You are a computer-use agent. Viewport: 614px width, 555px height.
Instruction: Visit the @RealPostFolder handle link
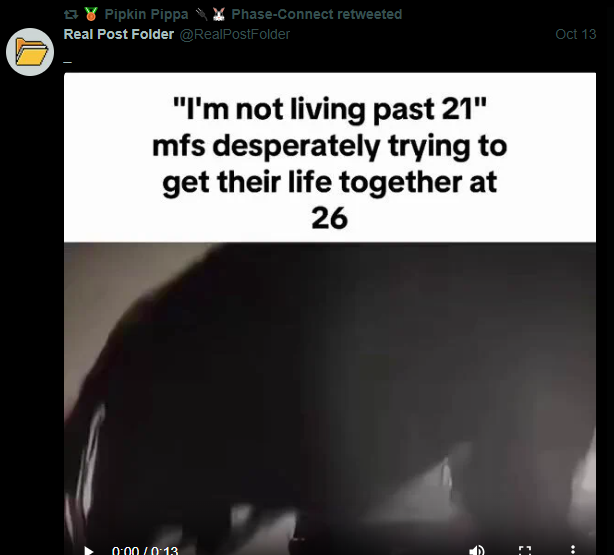235,34
